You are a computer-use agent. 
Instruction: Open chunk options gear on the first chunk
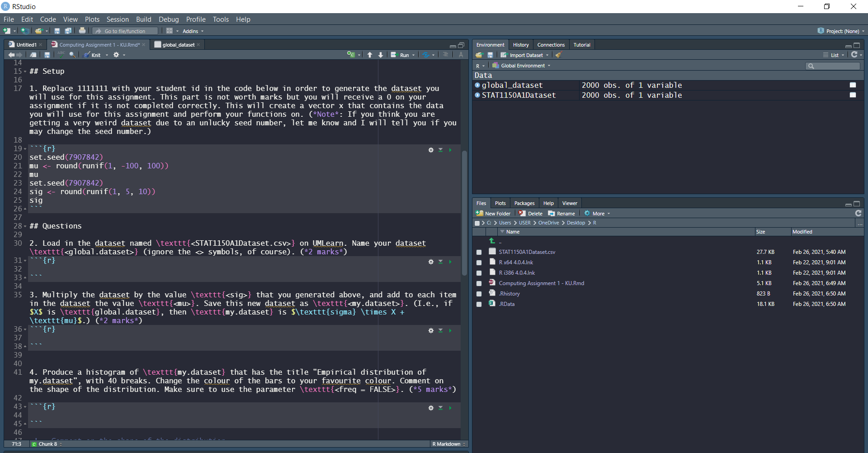[x=430, y=150]
